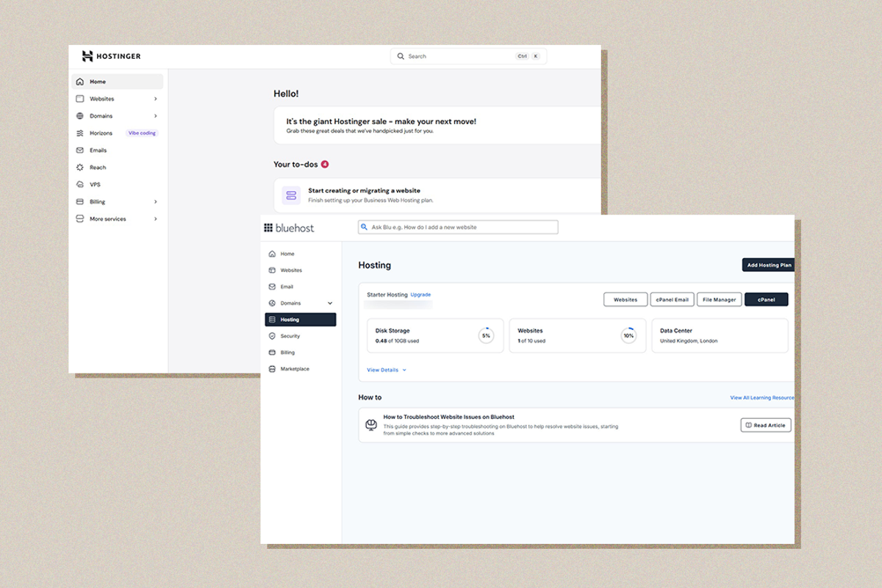Screen dimensions: 882x588
Task: Expand Websites chevron in Hostinger sidebar
Action: coord(155,98)
